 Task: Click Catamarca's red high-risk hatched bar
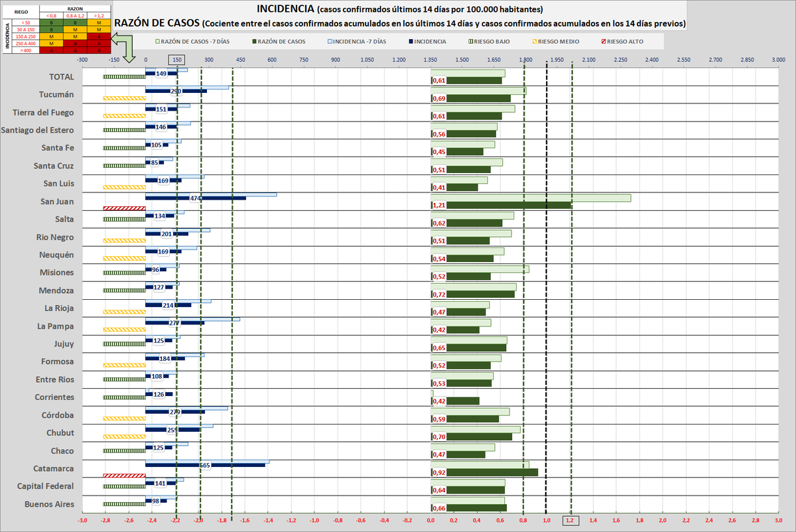coord(124,475)
